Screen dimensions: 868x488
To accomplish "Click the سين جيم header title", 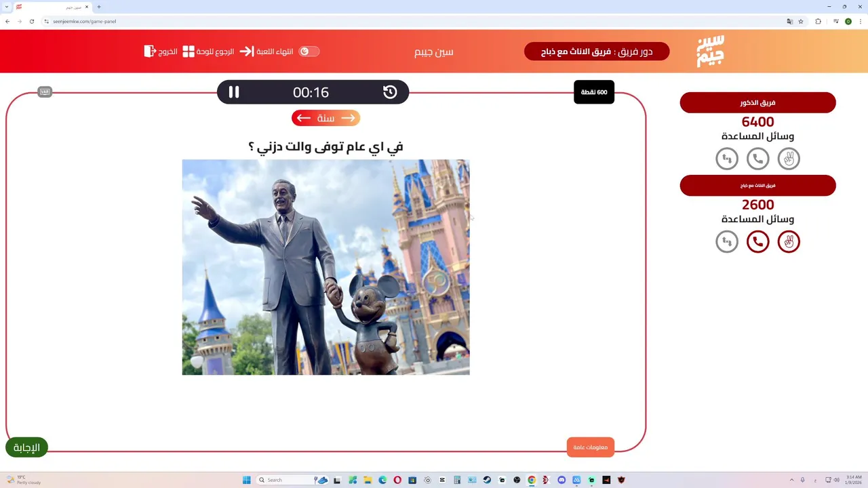I will click(434, 52).
